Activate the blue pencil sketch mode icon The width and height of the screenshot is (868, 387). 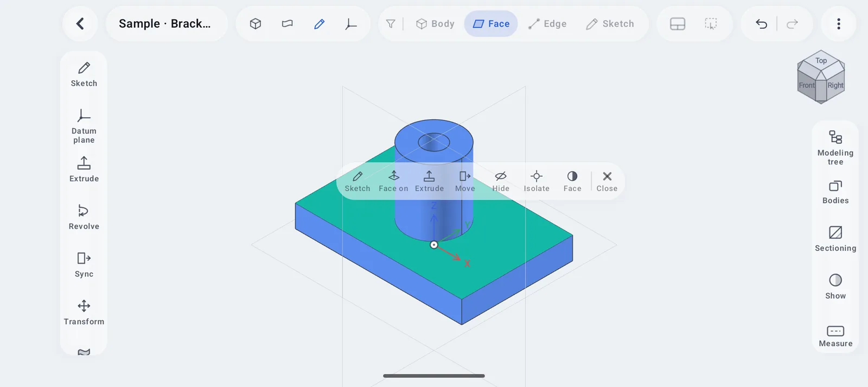coord(320,24)
